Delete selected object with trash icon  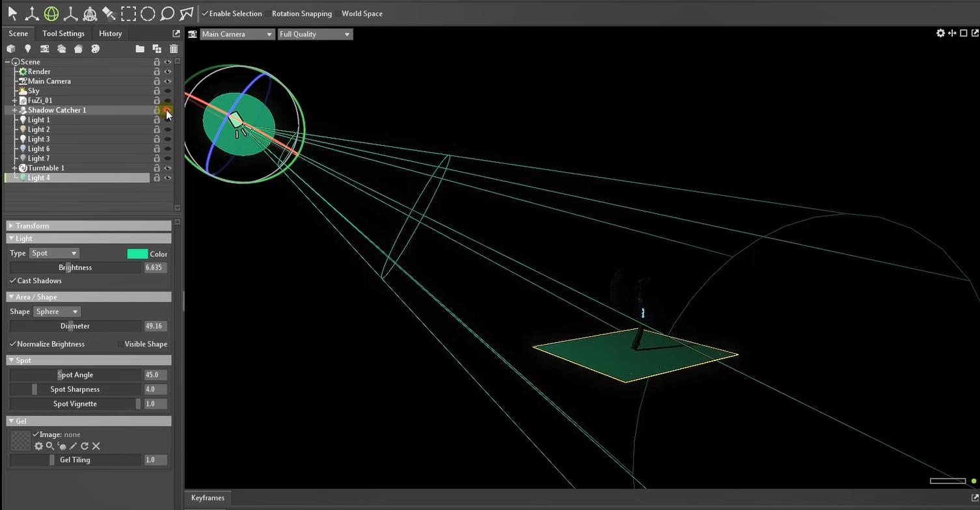pos(174,49)
